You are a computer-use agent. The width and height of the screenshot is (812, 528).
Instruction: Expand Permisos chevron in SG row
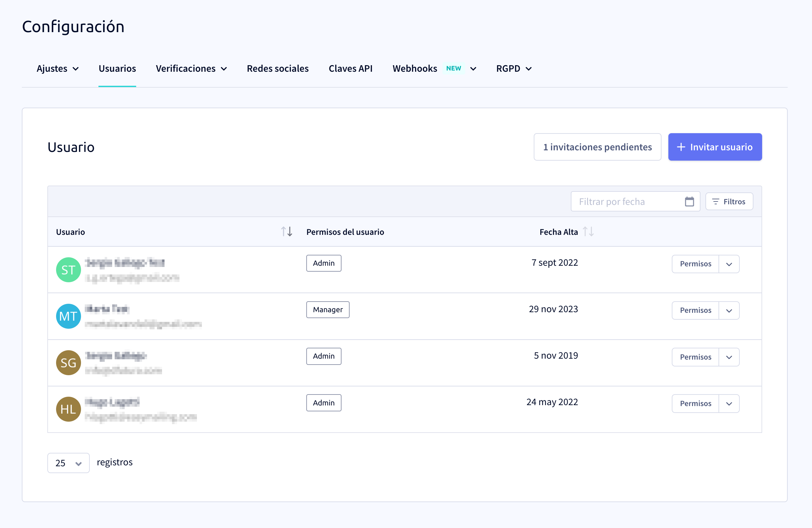[729, 357]
